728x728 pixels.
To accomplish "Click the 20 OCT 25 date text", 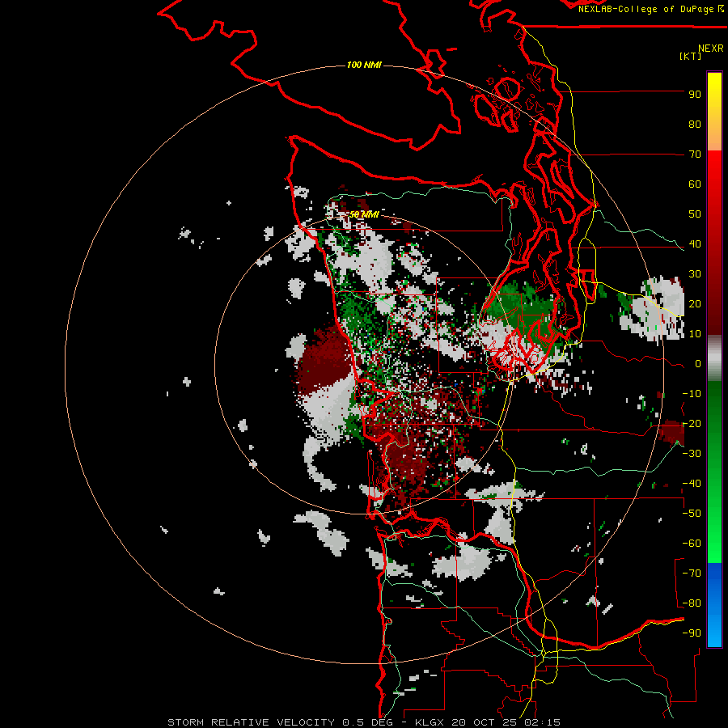I will (x=485, y=722).
